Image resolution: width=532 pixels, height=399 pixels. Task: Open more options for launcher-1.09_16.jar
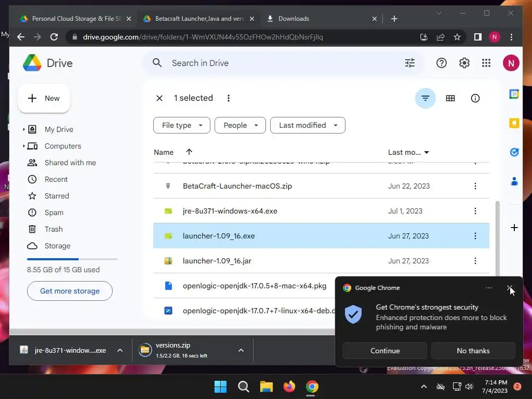(x=475, y=261)
